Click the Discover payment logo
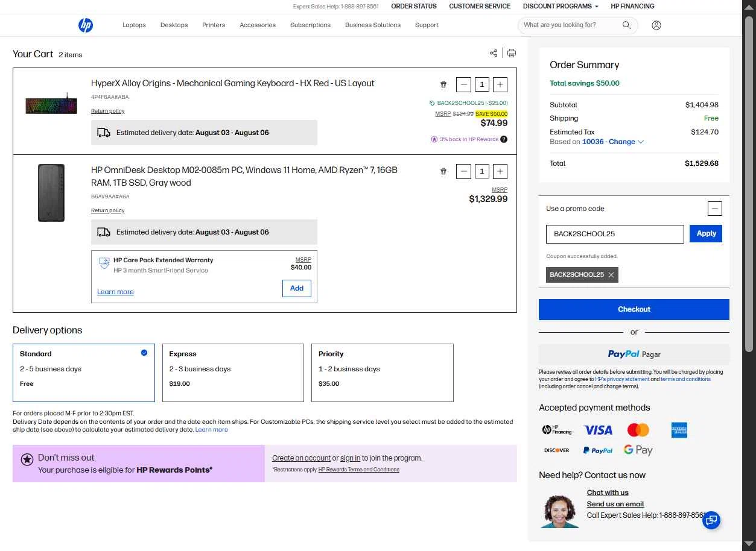Image resolution: width=756 pixels, height=551 pixels. click(x=556, y=450)
